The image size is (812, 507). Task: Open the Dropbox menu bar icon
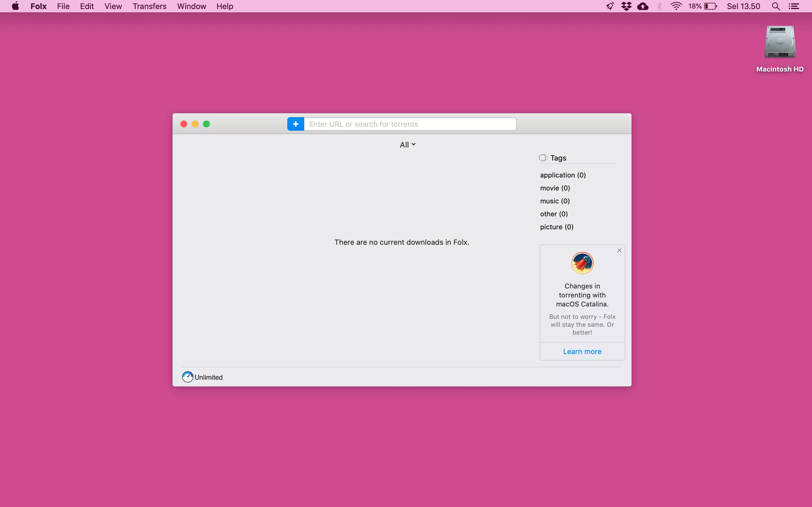[x=626, y=6]
